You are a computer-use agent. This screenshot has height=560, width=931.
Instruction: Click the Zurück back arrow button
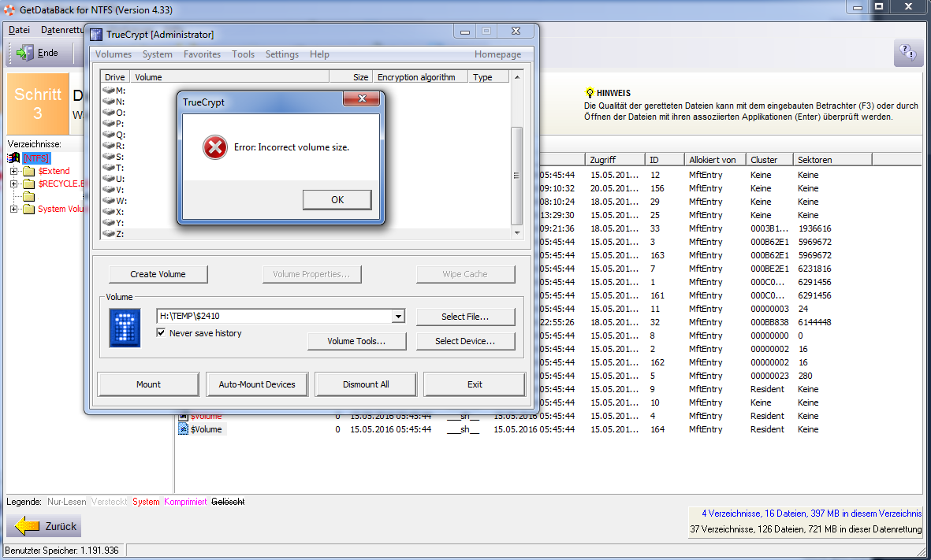coord(43,525)
